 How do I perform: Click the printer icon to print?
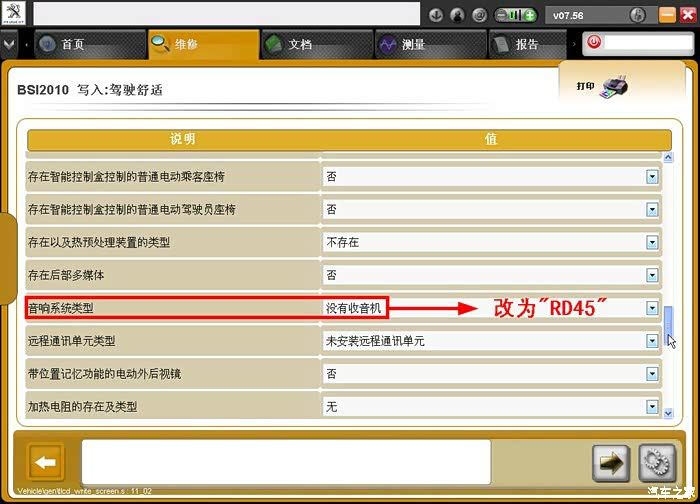[616, 86]
